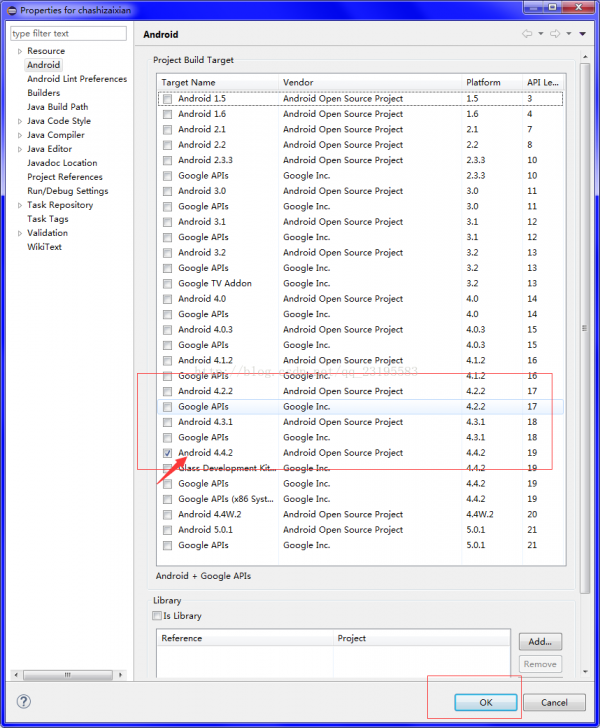Select the Android 4.1.2 row name
The height and width of the screenshot is (728, 600).
click(205, 360)
